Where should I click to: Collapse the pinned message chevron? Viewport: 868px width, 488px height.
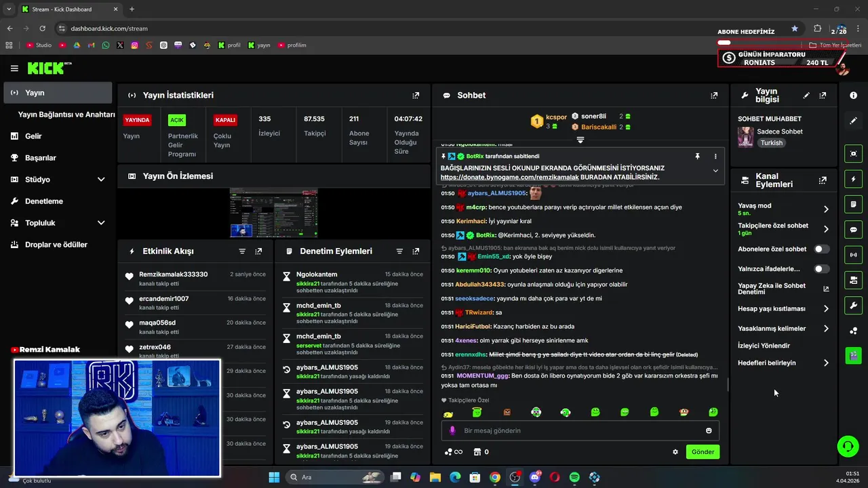coord(715,171)
